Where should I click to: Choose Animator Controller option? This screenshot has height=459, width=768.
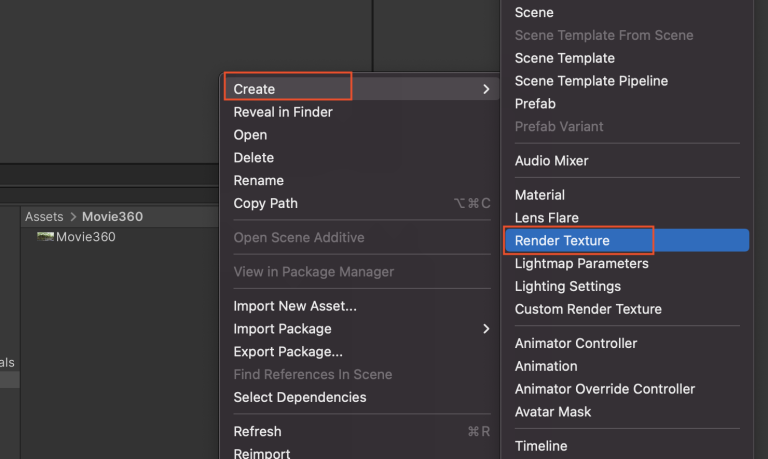(x=576, y=343)
